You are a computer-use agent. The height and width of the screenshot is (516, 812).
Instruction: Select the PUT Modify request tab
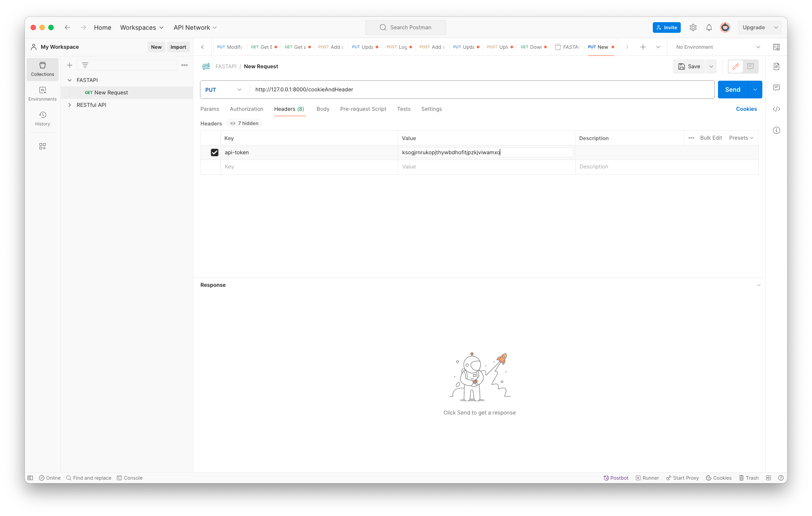pos(230,47)
